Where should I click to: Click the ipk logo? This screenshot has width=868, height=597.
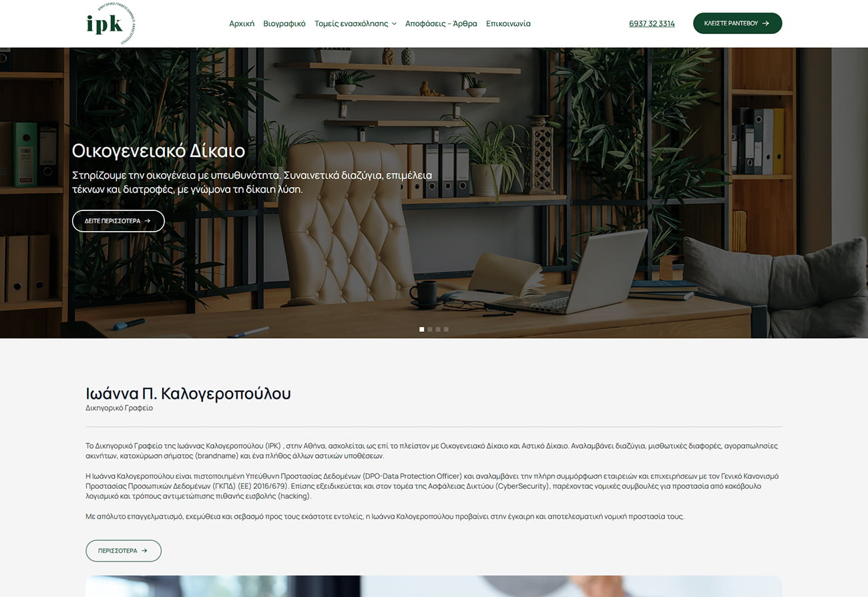point(111,23)
